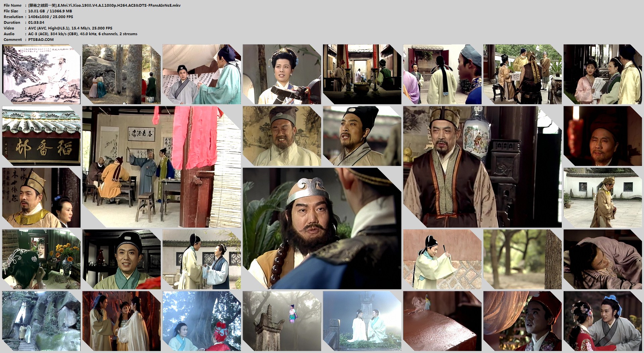
Task: Click the person sleeping on table thumbnail
Action: [602, 259]
